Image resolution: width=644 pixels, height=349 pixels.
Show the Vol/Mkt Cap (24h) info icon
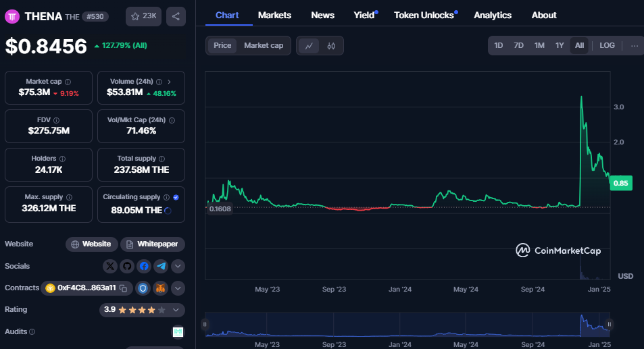tap(172, 120)
